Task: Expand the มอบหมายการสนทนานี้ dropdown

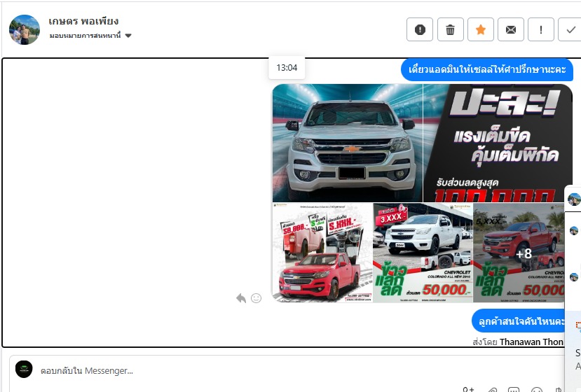Action: coord(90,36)
